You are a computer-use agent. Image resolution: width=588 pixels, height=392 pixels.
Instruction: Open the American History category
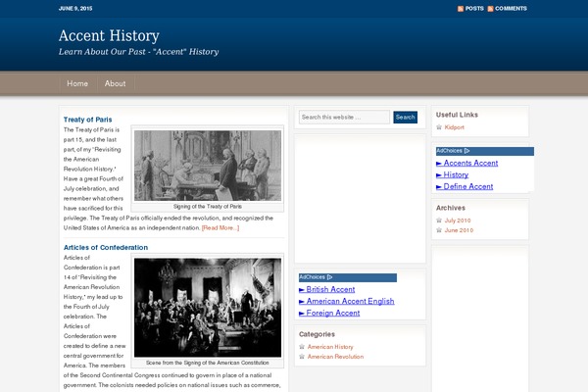[330, 347]
